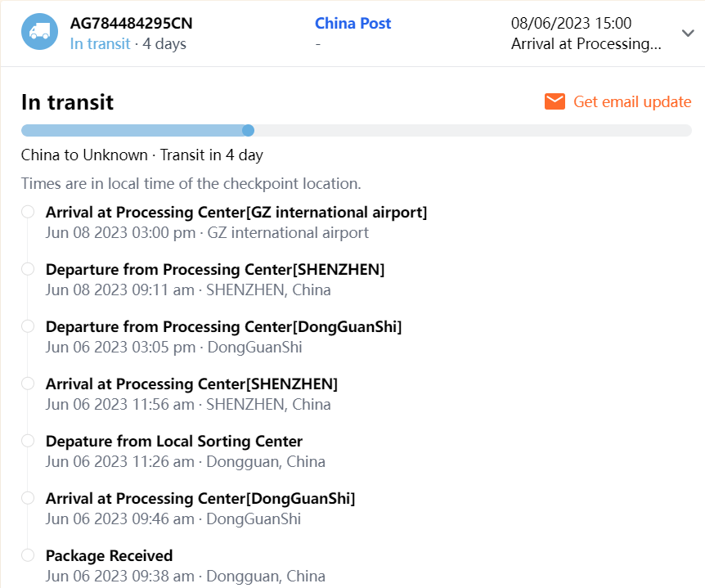
Task: Open the China Post carrier link
Action: [352, 23]
